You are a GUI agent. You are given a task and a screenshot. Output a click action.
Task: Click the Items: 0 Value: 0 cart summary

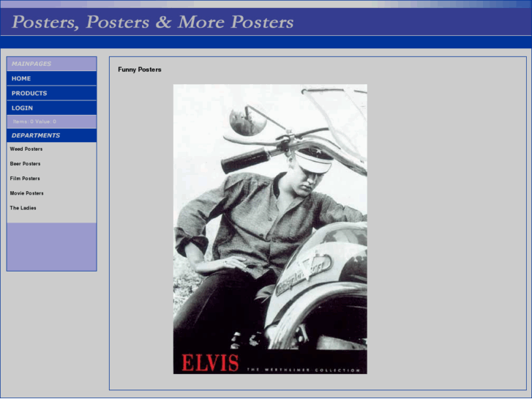click(34, 122)
